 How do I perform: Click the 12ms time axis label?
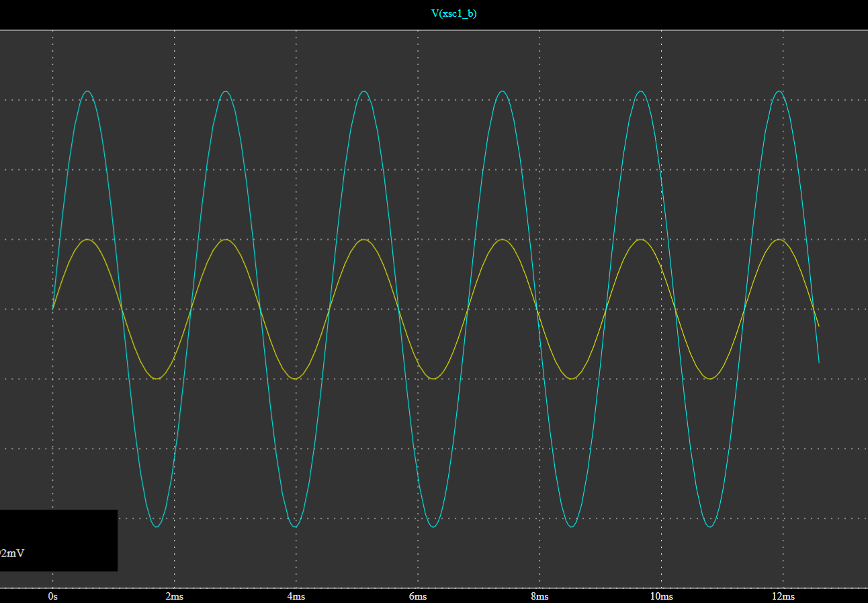click(783, 596)
